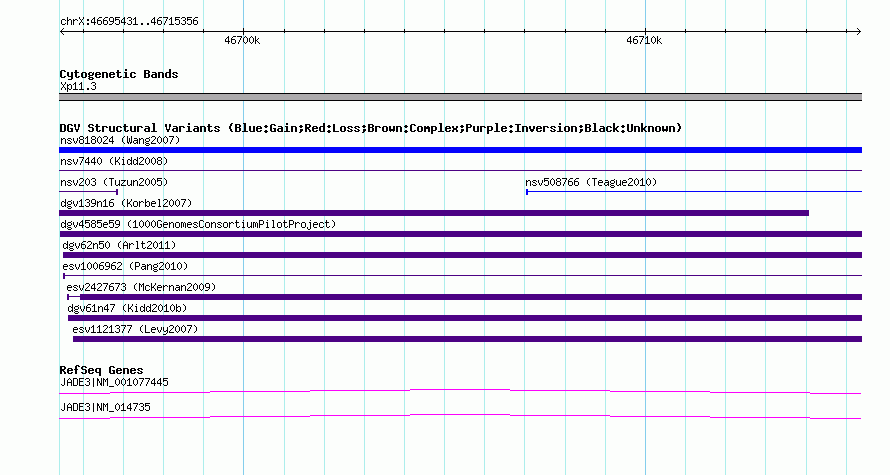Screen dimensions: 890x475
Task: Open the JADE3|NM_001077445 gene label
Action: (x=114, y=382)
